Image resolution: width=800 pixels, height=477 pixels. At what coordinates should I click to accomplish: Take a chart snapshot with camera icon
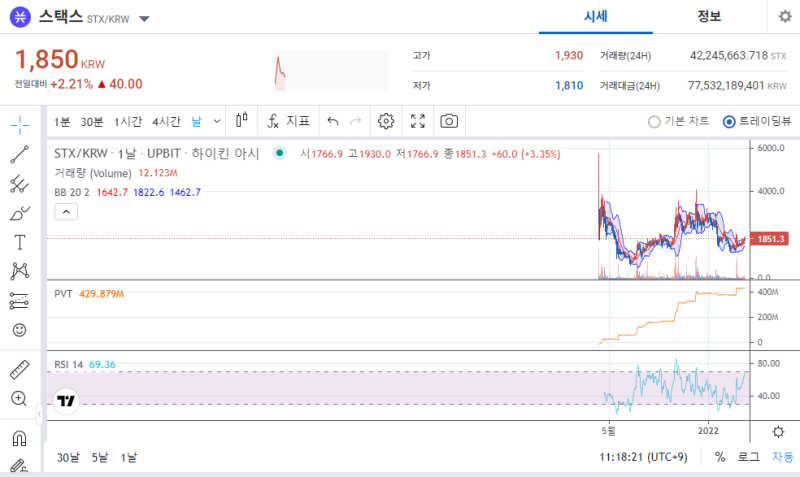(x=449, y=121)
